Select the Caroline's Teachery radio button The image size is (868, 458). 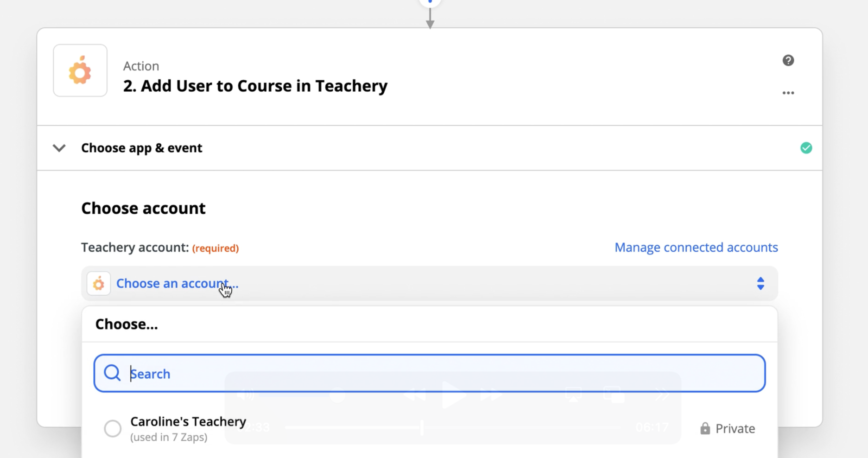(112, 428)
